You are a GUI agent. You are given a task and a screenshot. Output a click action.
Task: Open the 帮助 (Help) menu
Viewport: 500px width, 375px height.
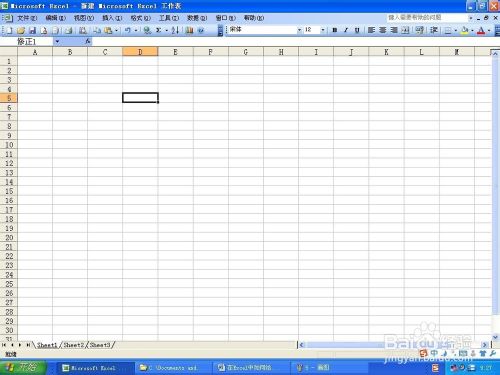(254, 18)
